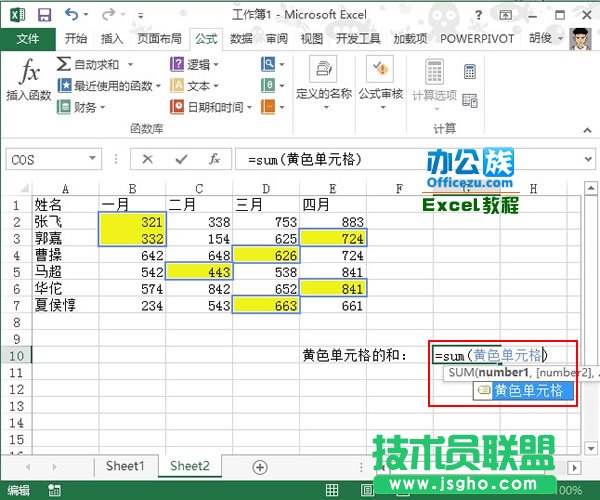Open the Date and Time functions icon
Image resolution: width=600 pixels, height=500 pixels.
point(177,107)
